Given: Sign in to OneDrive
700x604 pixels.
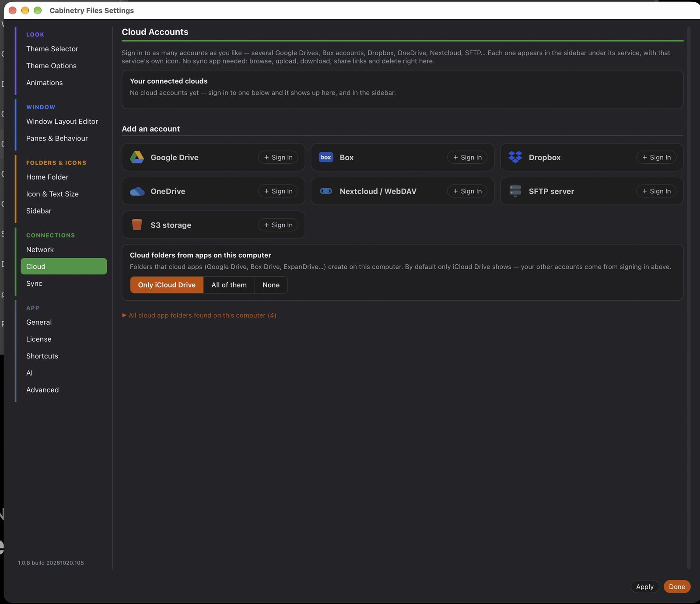Looking at the screenshot, I should click(x=278, y=191).
